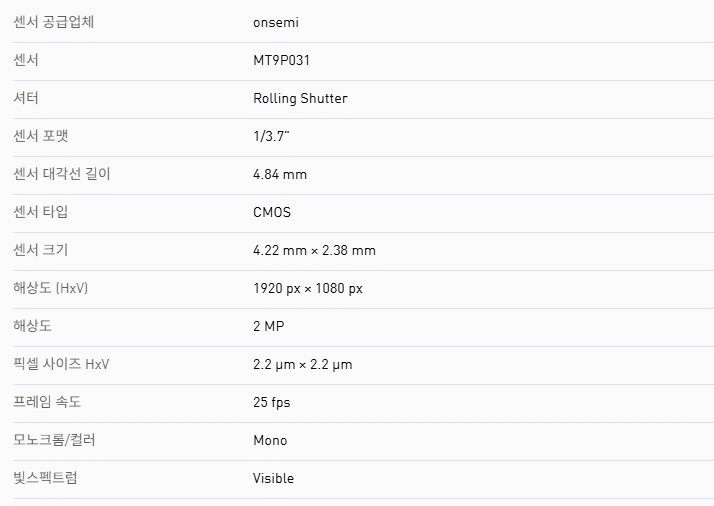714x506 pixels.
Task: Click the 4.22 mm × 2.38 mm value
Action: coord(314,250)
